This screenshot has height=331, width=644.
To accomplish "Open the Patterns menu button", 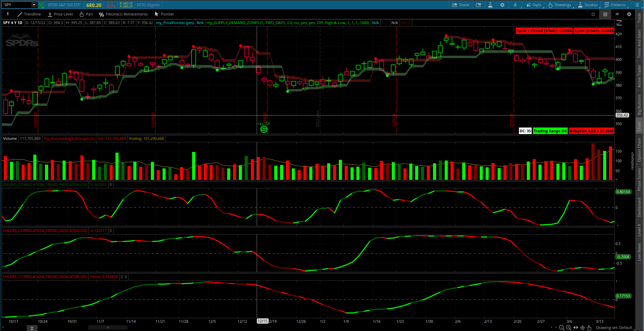I will pos(615,5).
